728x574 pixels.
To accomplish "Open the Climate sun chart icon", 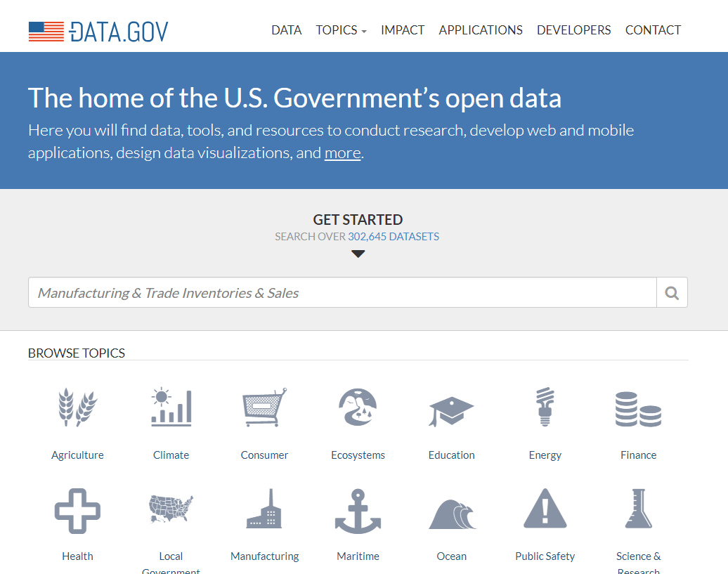I will 171,407.
